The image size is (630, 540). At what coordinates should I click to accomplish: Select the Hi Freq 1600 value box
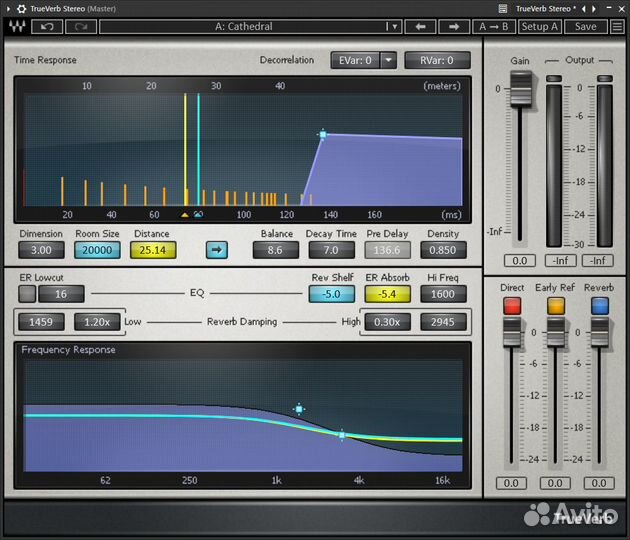(443, 294)
